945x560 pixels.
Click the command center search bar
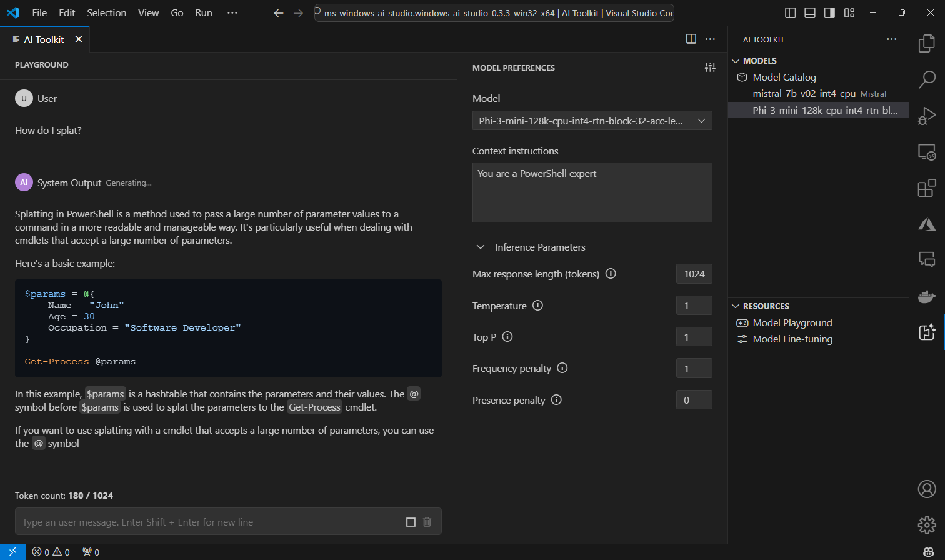click(x=494, y=13)
